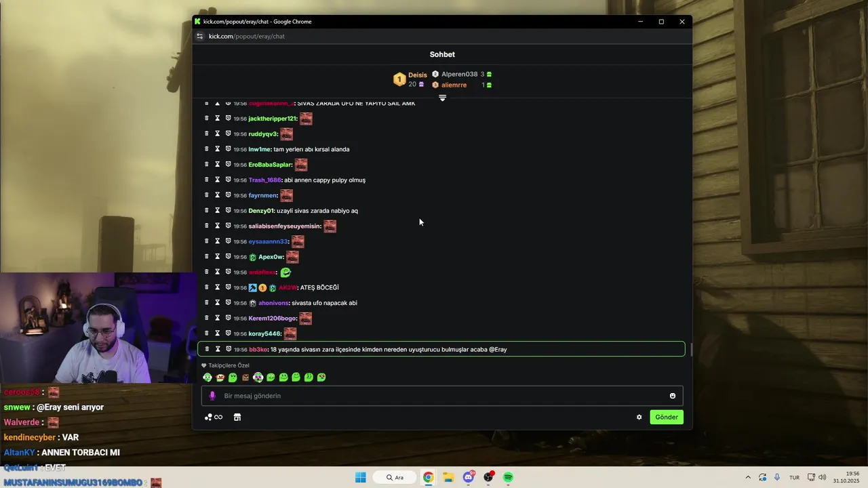
Task: Show hidden system tray icons chevron
Action: click(748, 477)
